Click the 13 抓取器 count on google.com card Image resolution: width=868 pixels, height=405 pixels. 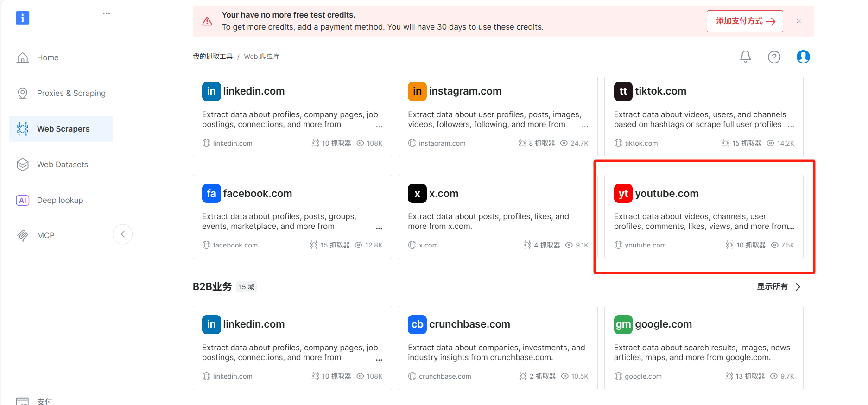[x=745, y=376]
